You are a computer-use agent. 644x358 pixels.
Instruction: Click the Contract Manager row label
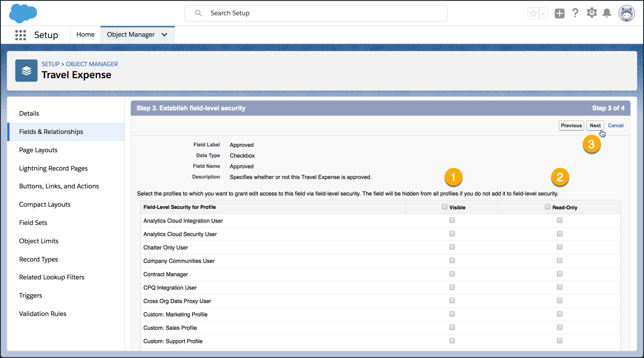pos(166,274)
